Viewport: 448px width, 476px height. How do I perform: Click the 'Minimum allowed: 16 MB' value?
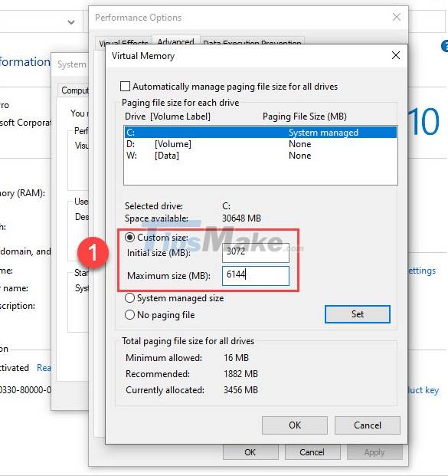click(x=237, y=358)
